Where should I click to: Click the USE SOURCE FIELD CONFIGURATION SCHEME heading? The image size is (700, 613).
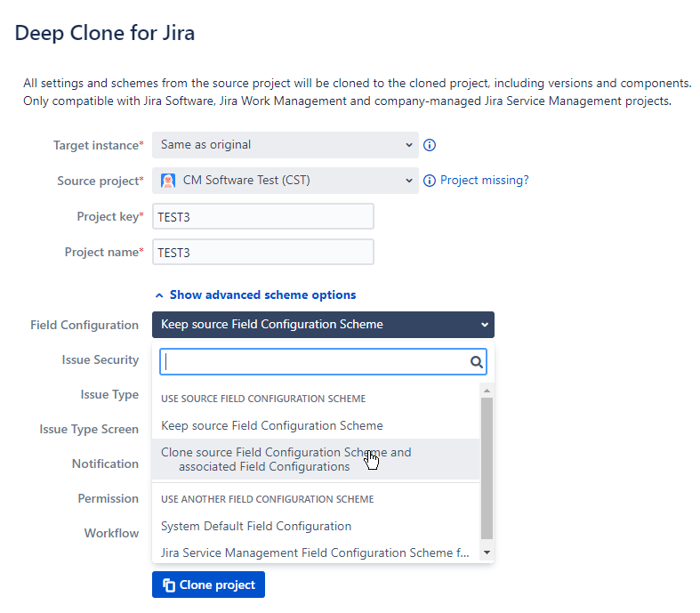click(263, 399)
